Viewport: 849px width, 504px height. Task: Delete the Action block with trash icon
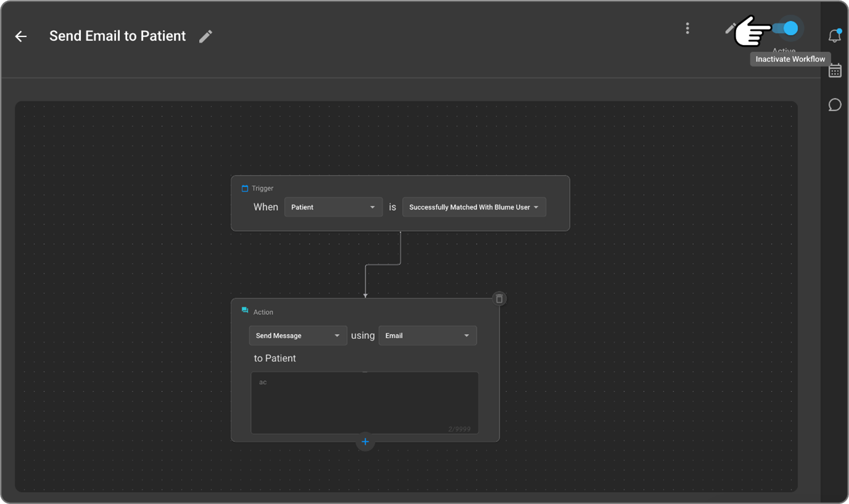[499, 299]
